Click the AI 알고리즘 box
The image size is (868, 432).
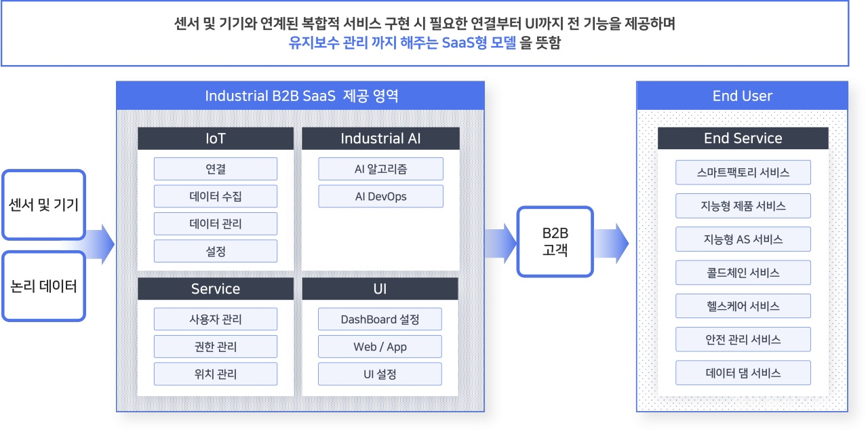[380, 169]
